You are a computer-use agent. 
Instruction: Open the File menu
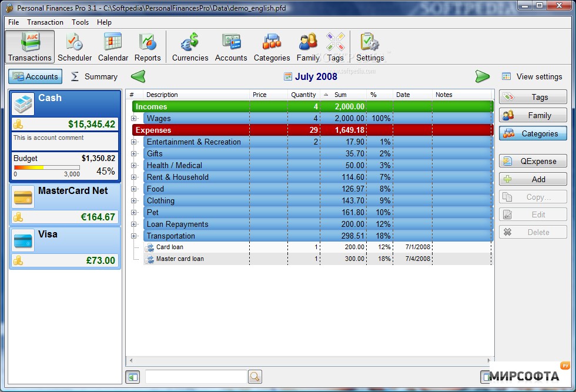point(14,22)
